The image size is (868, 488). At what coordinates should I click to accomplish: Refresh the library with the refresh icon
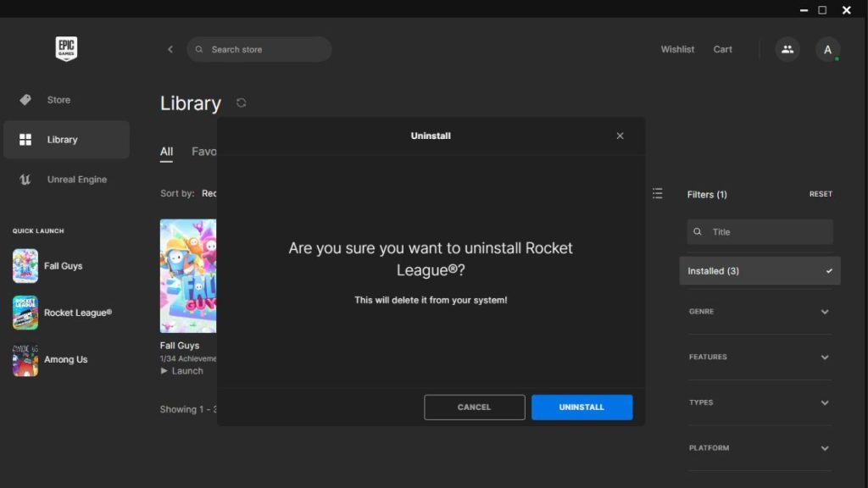point(242,103)
